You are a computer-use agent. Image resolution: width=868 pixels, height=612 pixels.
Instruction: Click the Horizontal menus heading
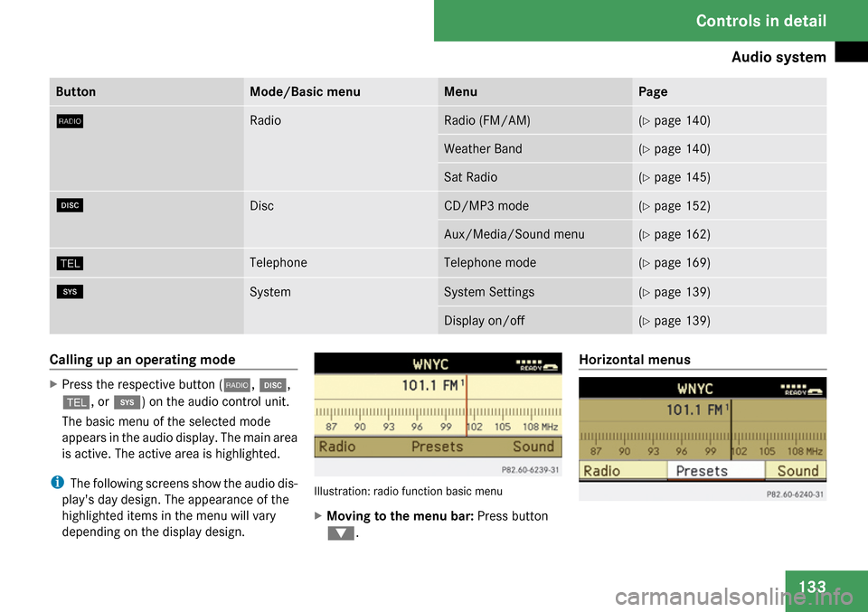click(x=635, y=360)
